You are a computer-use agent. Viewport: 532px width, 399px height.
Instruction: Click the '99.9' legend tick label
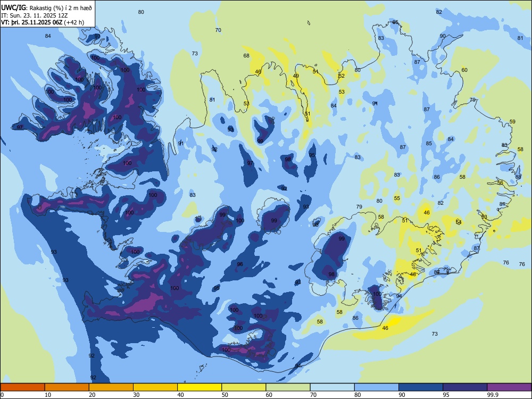493,395
